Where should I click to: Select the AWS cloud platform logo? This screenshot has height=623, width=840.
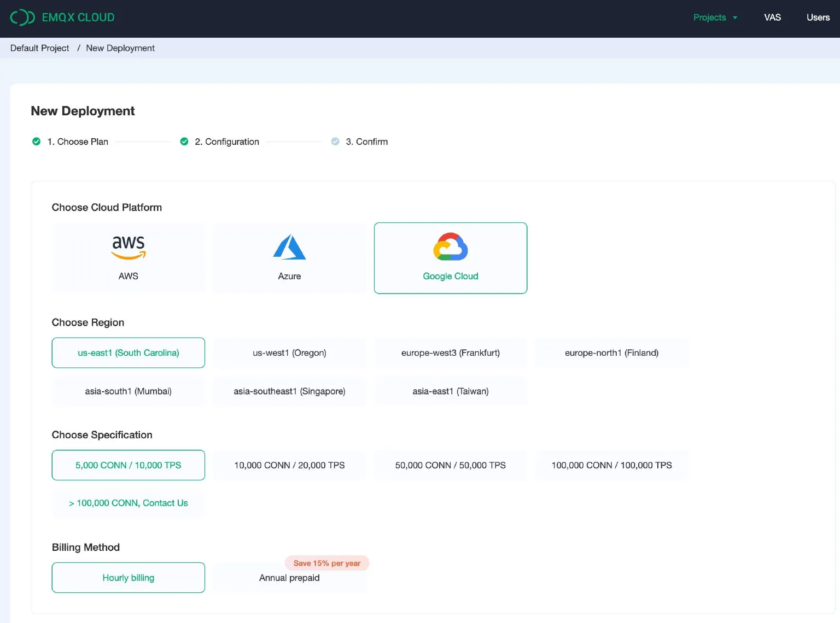[x=129, y=248]
